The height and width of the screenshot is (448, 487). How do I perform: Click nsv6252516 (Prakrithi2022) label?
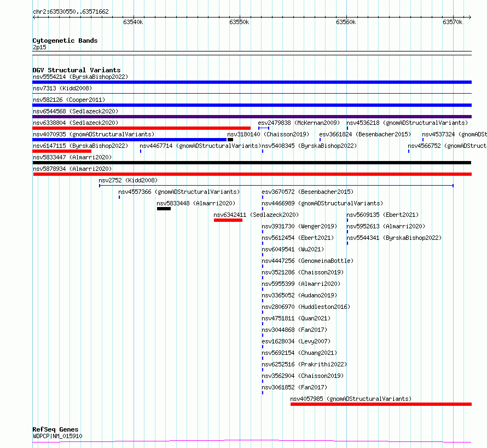304,364
